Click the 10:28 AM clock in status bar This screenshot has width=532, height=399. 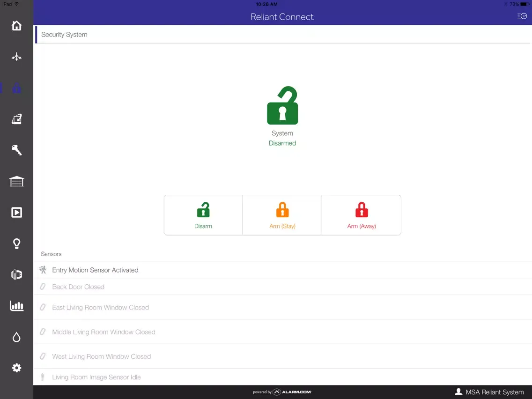click(266, 4)
